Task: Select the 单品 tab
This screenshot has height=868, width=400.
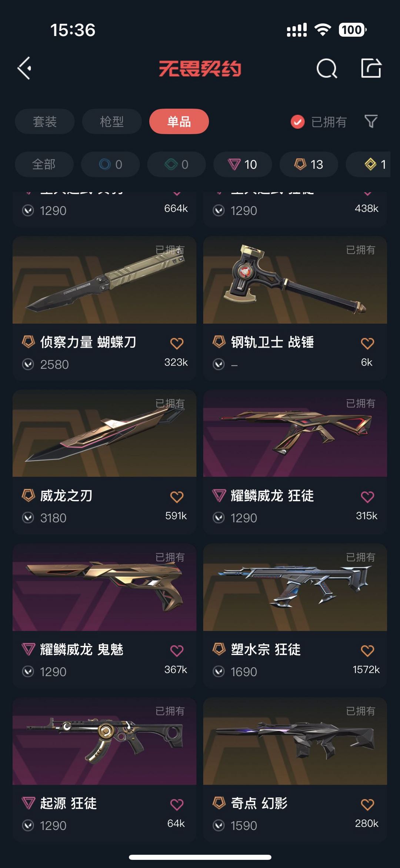Action: [x=179, y=121]
